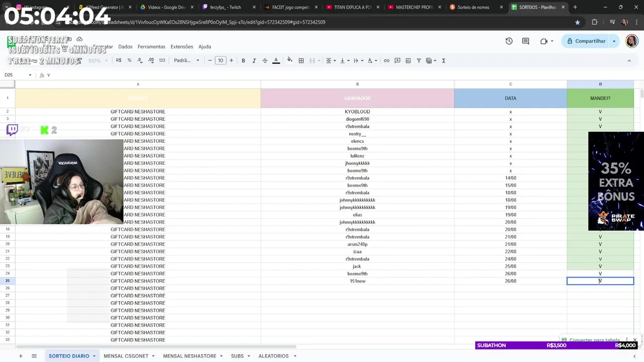
Task: Open the text rotation dropdown
Action: click(x=372, y=60)
